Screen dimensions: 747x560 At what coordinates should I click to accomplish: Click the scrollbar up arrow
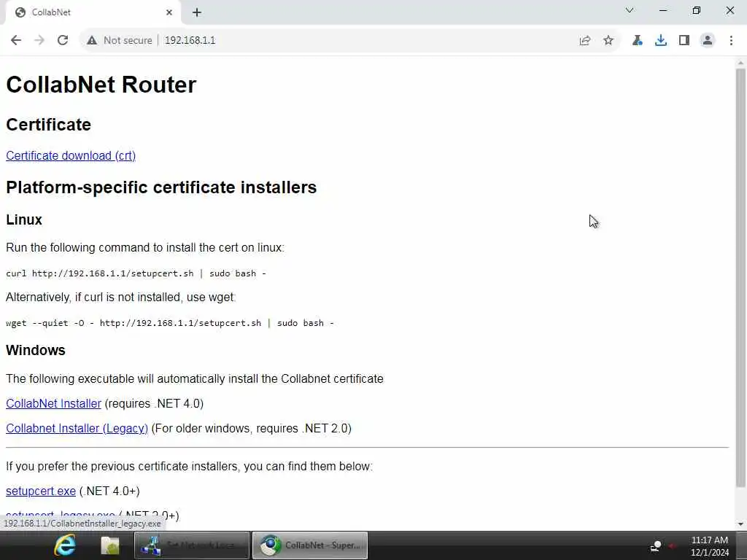740,63
